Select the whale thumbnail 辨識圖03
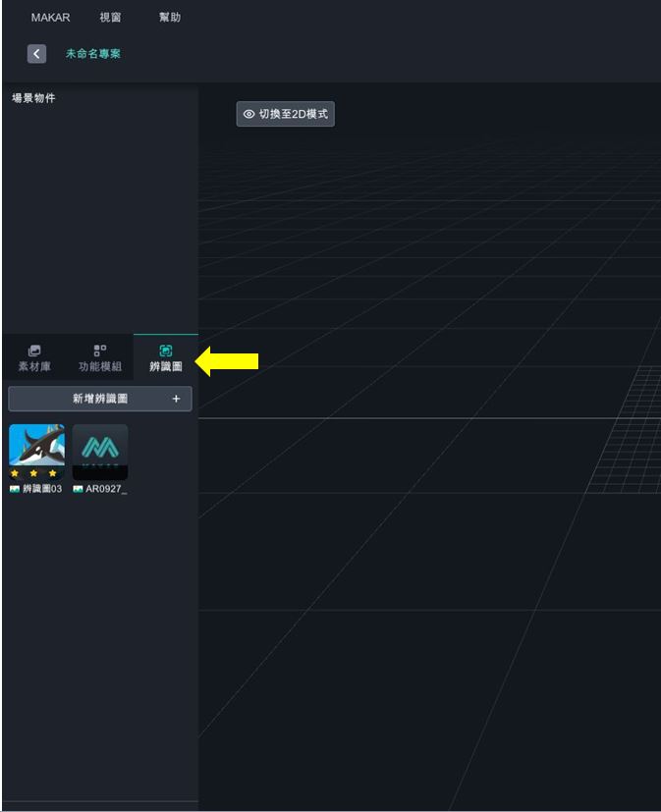 click(x=36, y=452)
